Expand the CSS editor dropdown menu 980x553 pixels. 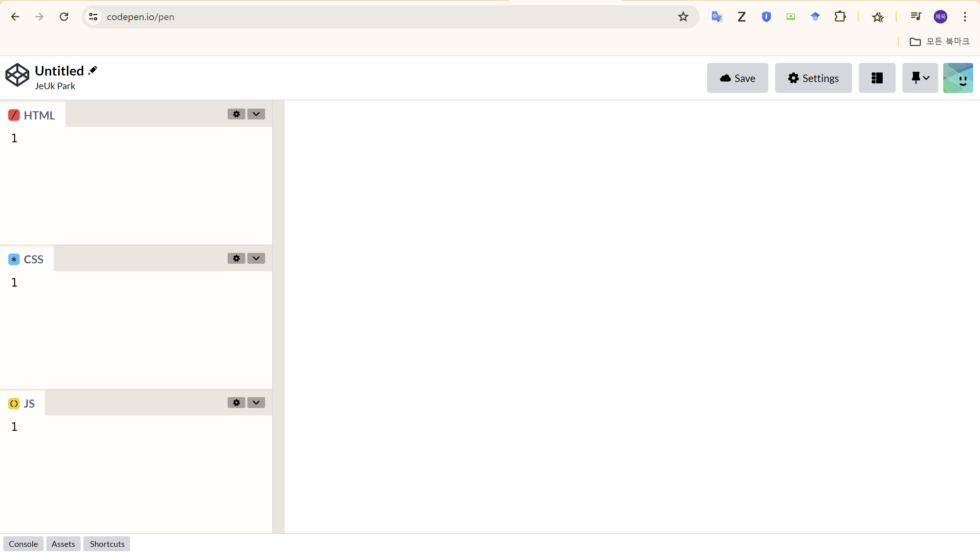pyautogui.click(x=256, y=258)
